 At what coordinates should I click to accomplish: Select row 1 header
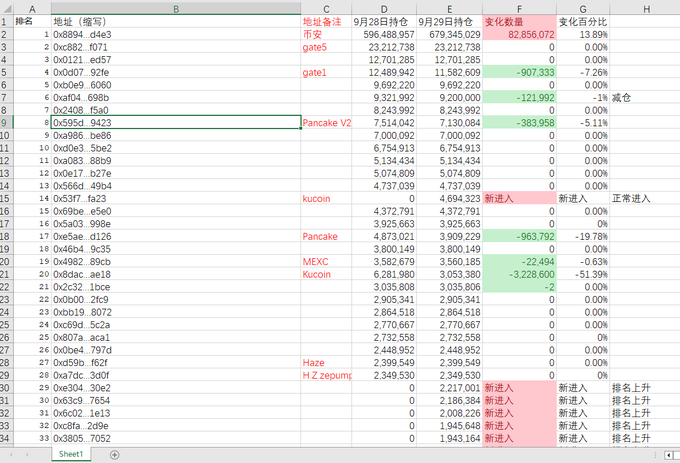tap(7, 22)
